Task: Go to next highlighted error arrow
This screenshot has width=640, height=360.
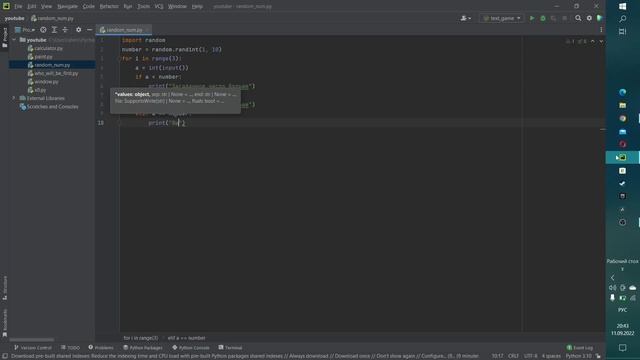Action: pyautogui.click(x=601, y=42)
